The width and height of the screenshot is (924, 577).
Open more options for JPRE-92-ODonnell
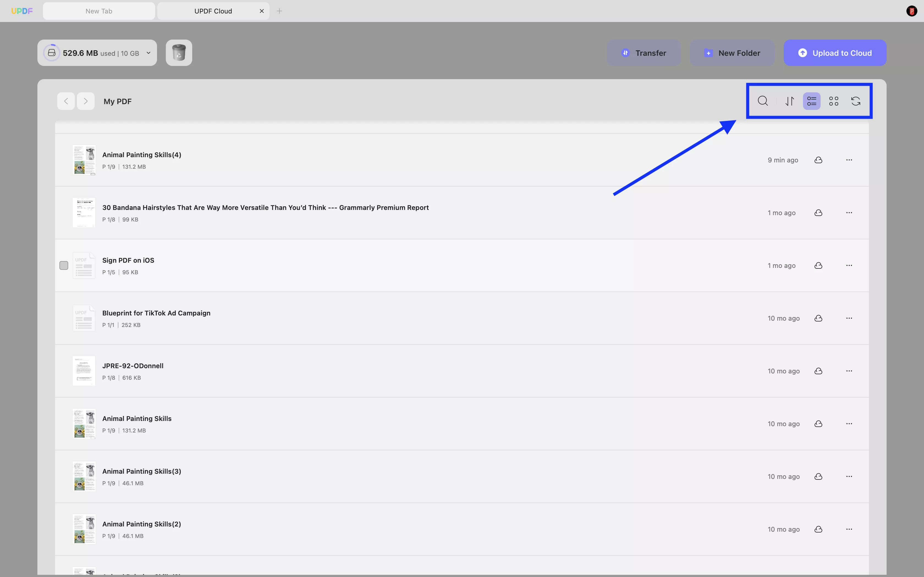pyautogui.click(x=849, y=371)
